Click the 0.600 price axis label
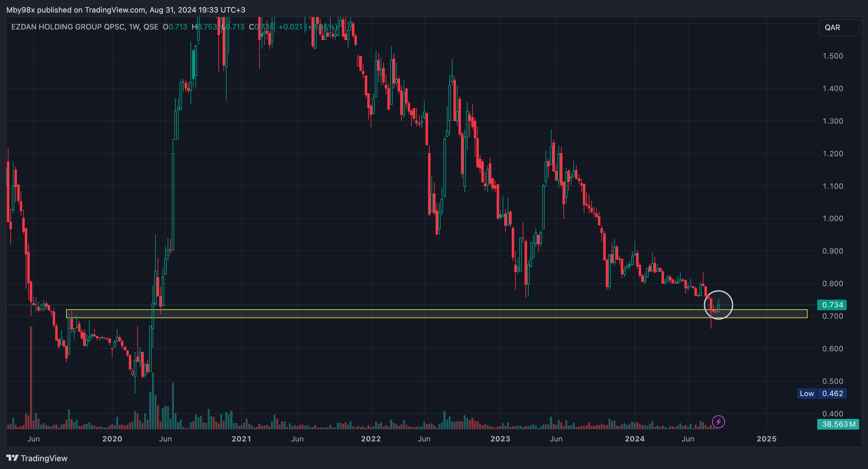The image size is (868, 469). coord(833,349)
